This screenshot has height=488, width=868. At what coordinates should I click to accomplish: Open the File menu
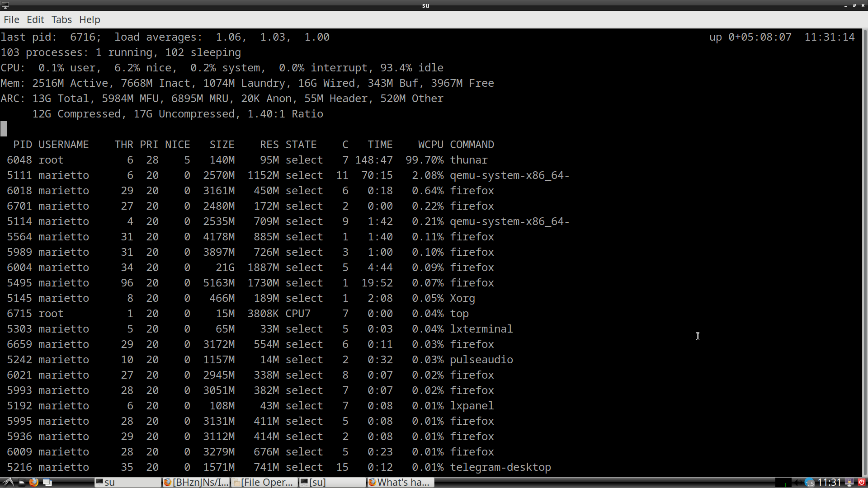tap(11, 19)
